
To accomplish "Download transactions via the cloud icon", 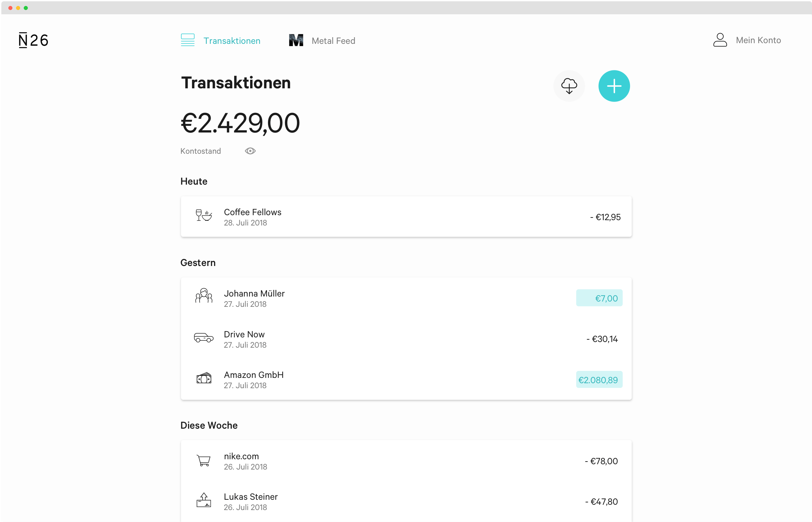I will click(x=569, y=86).
